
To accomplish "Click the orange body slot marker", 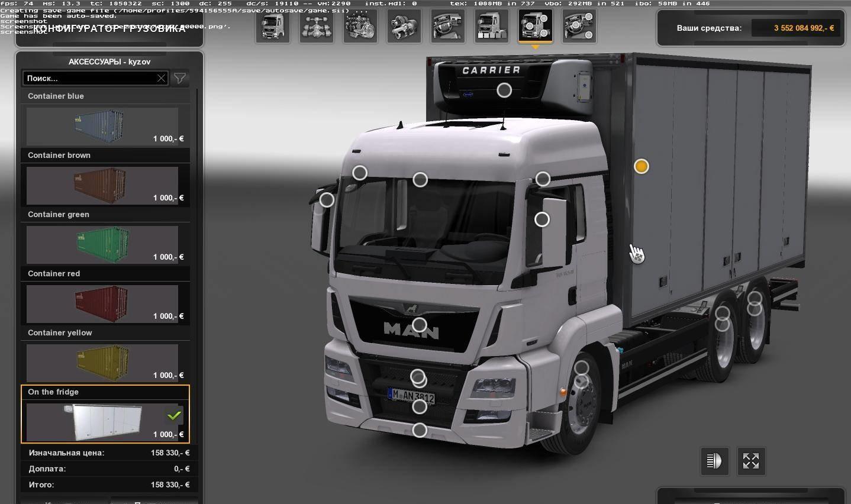I will click(641, 167).
